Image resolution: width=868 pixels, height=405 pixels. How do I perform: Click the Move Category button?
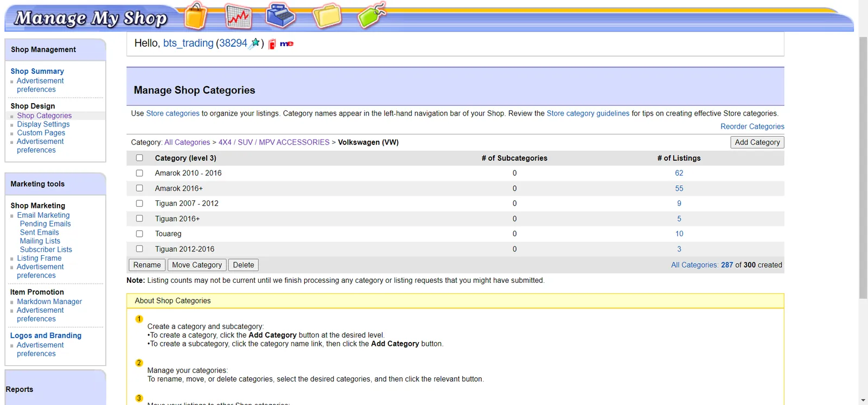(x=197, y=265)
